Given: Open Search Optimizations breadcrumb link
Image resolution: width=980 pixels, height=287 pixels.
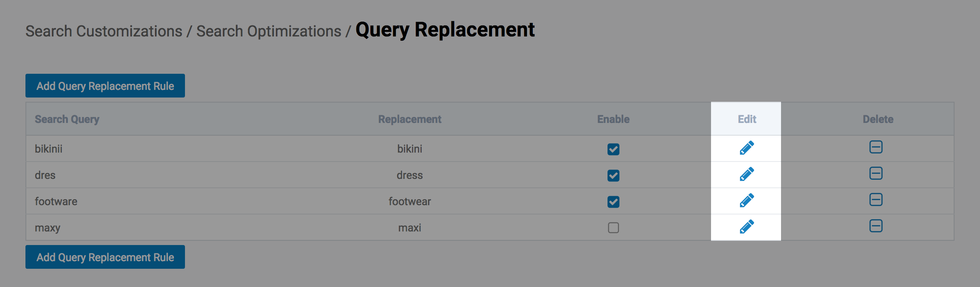Looking at the screenshot, I should pyautogui.click(x=269, y=31).
